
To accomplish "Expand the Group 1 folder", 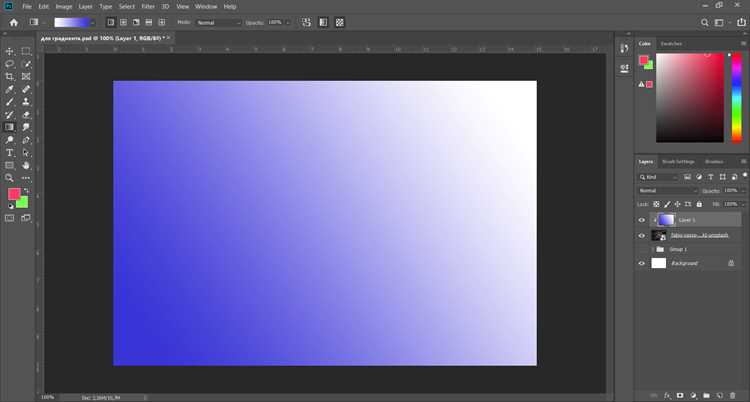I will pos(652,249).
